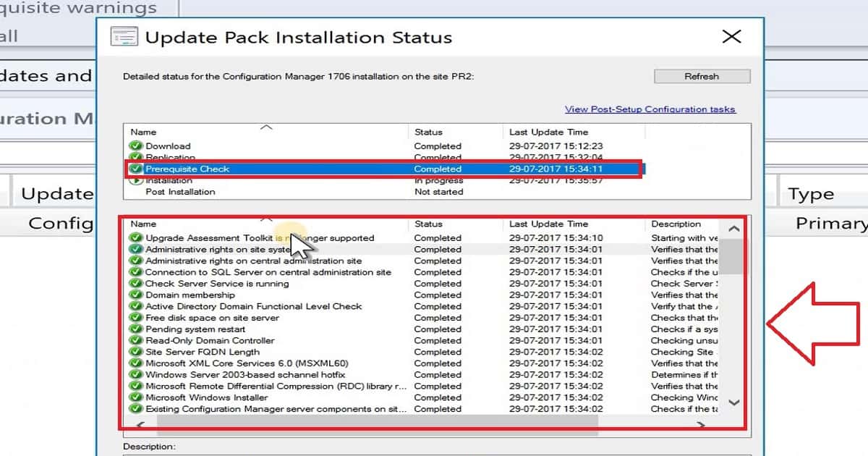The image size is (868, 456).
Task: Click the check icon for Pending system restart
Action: click(x=136, y=329)
